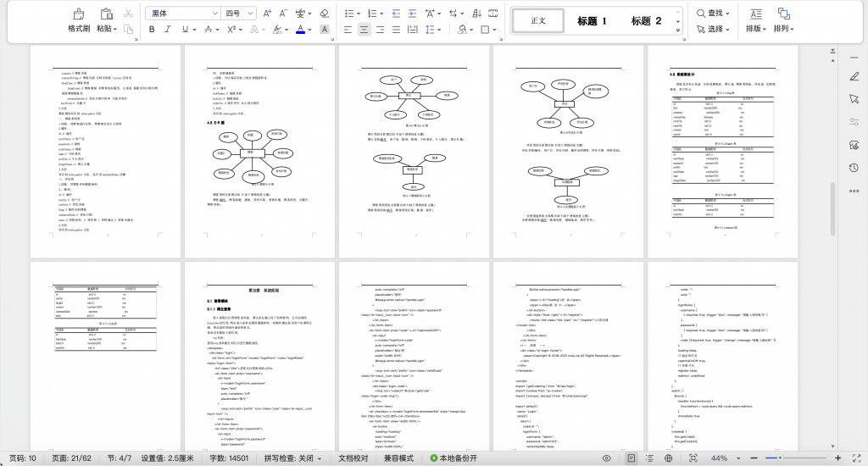Image resolution: width=868 pixels, height=466 pixels.
Task: Click the Increase Font Size icon
Action: (268, 14)
